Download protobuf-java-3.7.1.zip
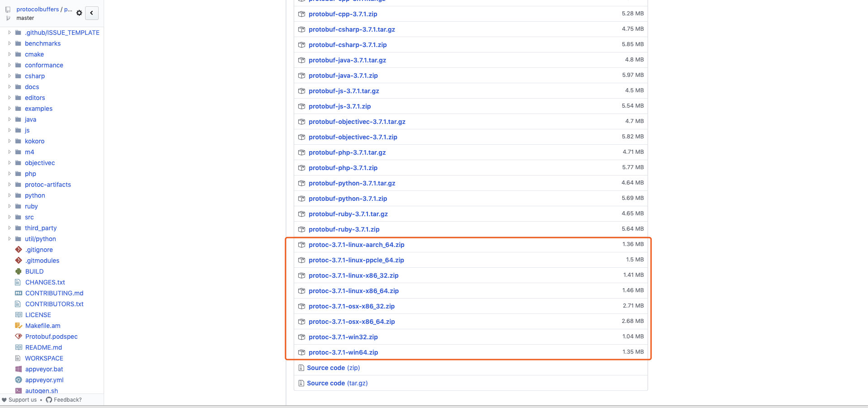 [343, 76]
